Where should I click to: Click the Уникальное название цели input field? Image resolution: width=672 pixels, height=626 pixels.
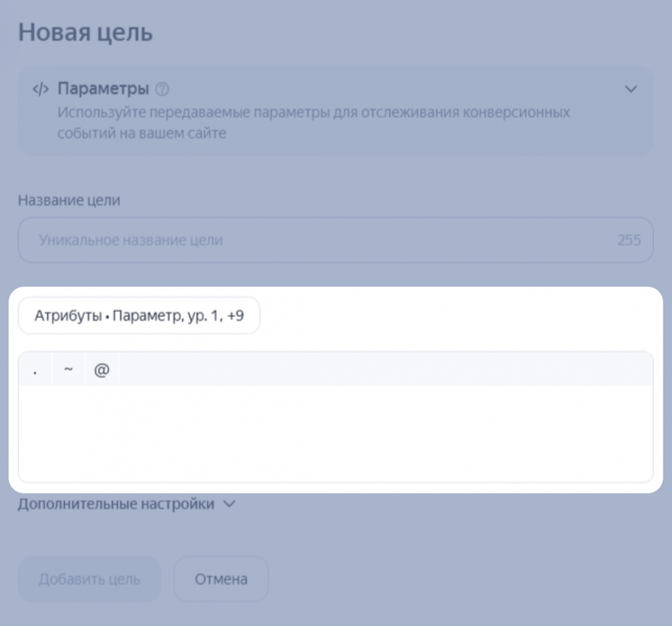335,240
